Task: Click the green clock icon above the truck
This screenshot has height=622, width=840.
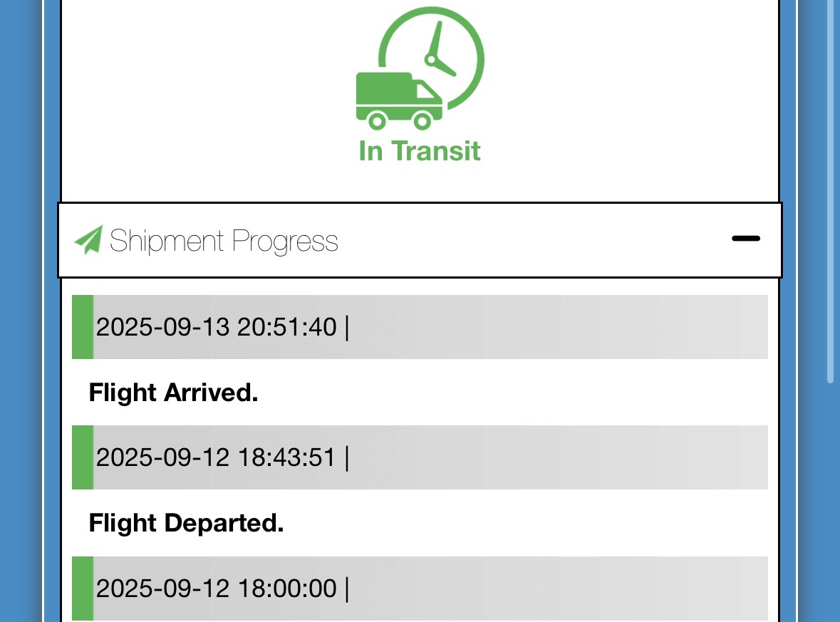Action: pyautogui.click(x=442, y=50)
